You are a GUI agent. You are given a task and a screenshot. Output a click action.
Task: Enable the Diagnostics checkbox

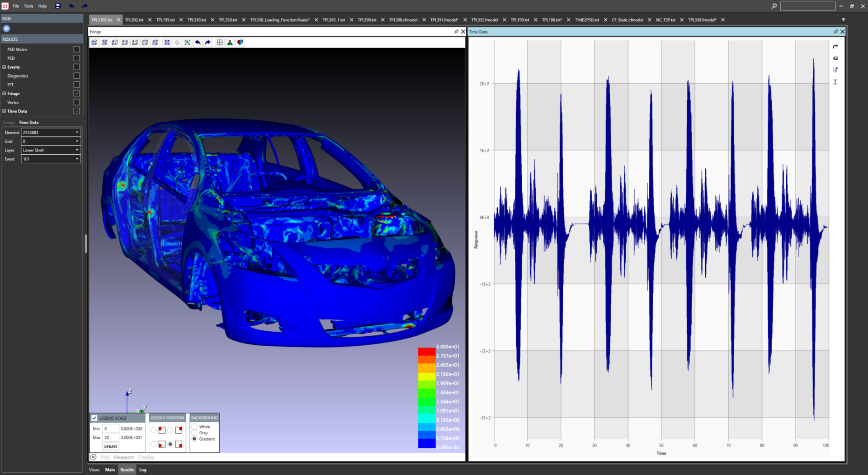(76, 76)
